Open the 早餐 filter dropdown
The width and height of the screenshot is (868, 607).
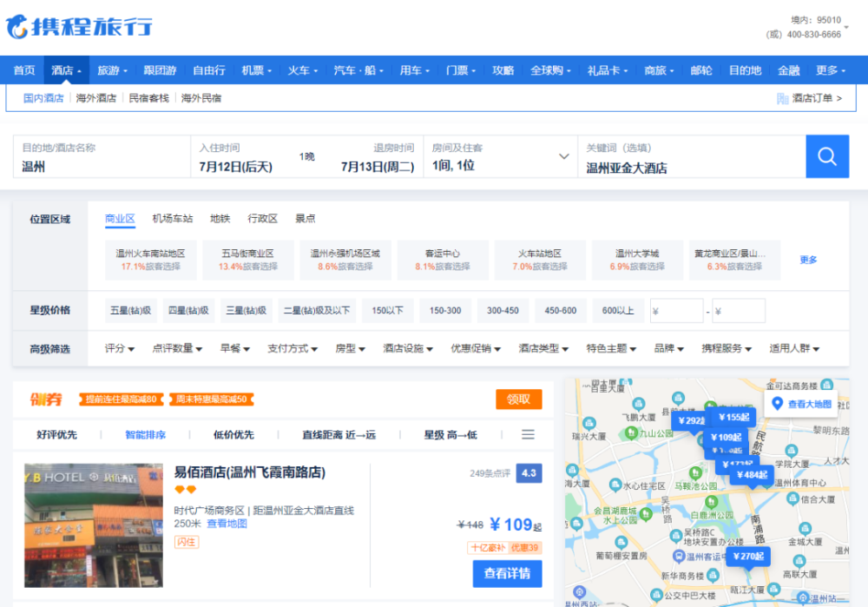(234, 348)
